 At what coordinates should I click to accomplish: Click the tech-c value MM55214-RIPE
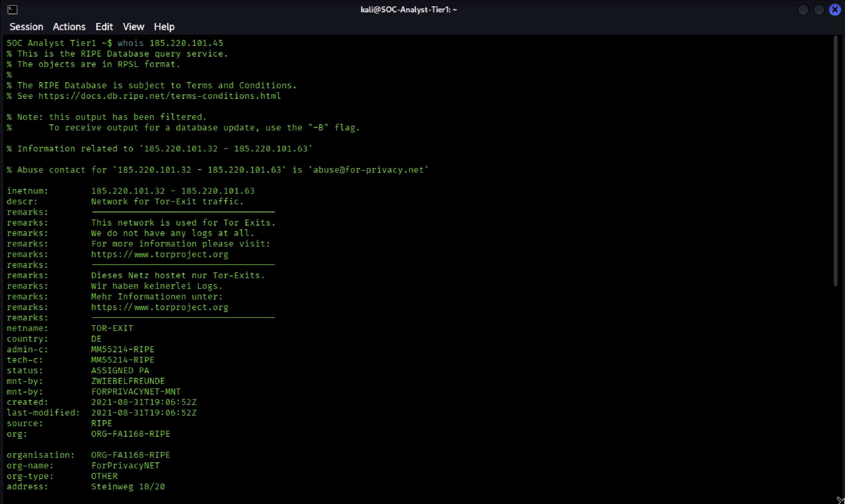pos(123,360)
